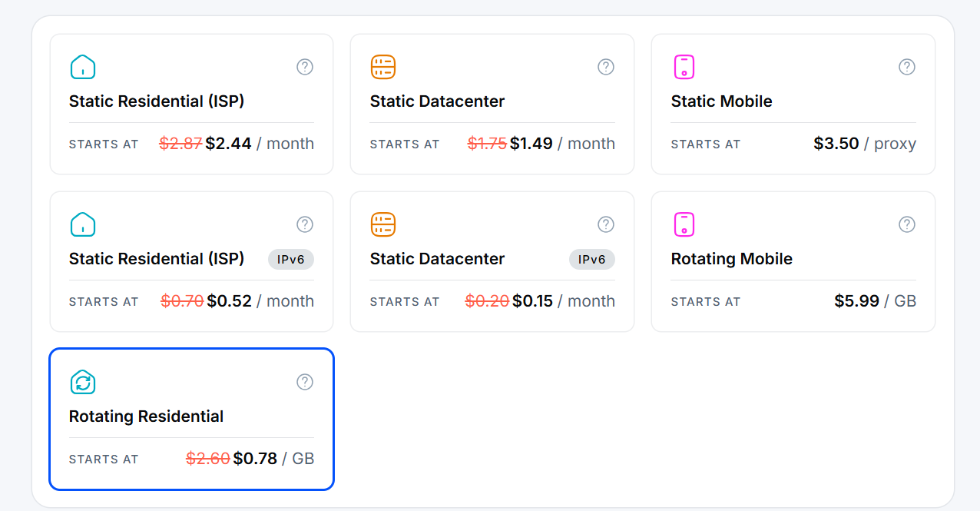Click the STARTS AT label on the Rotating Residential card
This screenshot has height=511, width=980.
[x=104, y=460]
